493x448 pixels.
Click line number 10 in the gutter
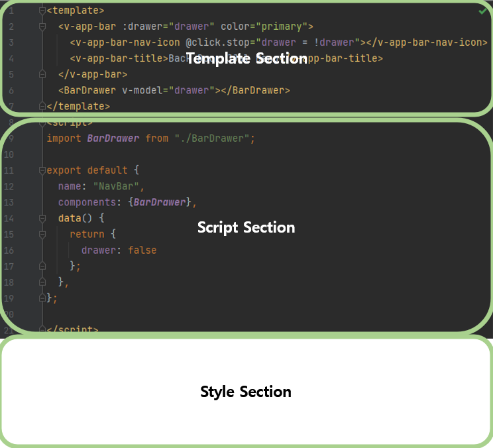(x=9, y=154)
